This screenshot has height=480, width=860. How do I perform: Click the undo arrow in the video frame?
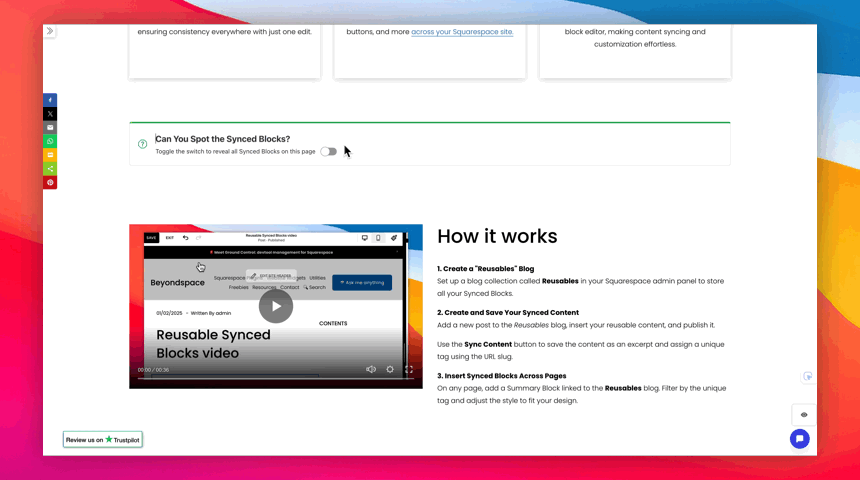click(185, 238)
